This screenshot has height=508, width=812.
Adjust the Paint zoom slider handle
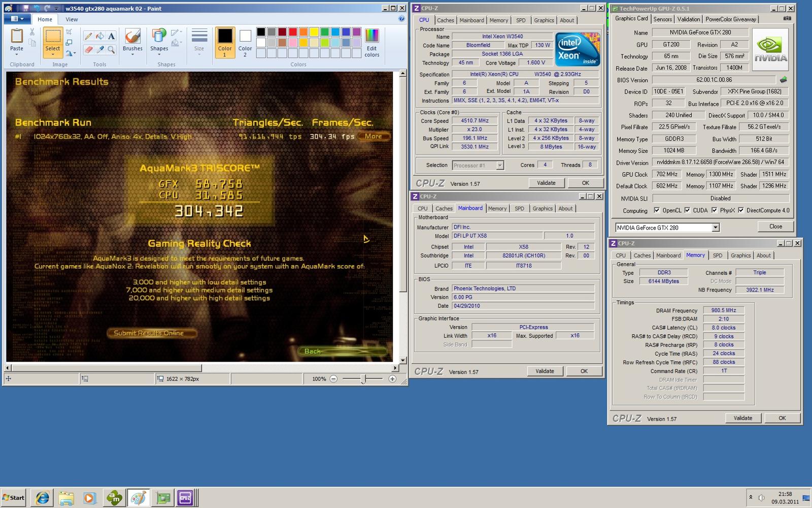pos(363,379)
